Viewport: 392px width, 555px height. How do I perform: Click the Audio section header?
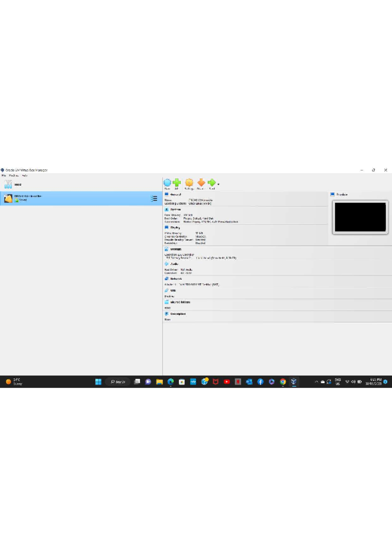[x=174, y=264]
